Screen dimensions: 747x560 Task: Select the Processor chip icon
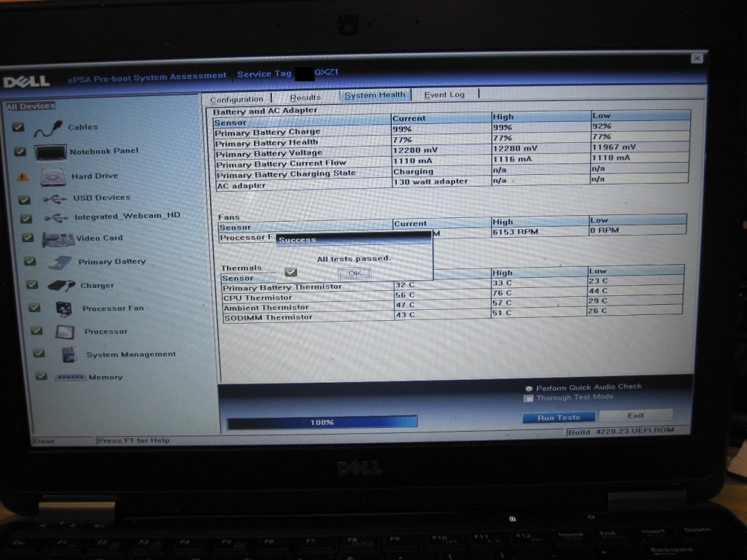click(x=65, y=332)
